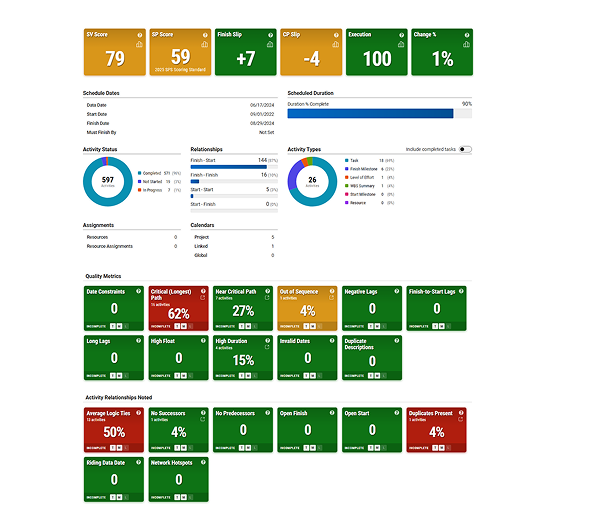Show help for Network Hotspots metric
This screenshot has height=532, width=604.
click(x=203, y=462)
